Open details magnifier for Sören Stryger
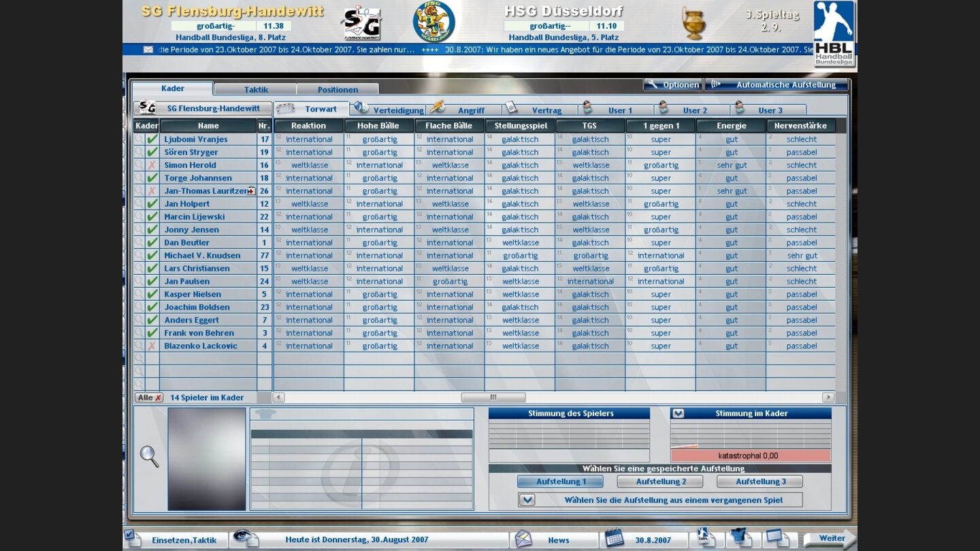Image resolution: width=980 pixels, height=551 pixels. click(x=140, y=152)
